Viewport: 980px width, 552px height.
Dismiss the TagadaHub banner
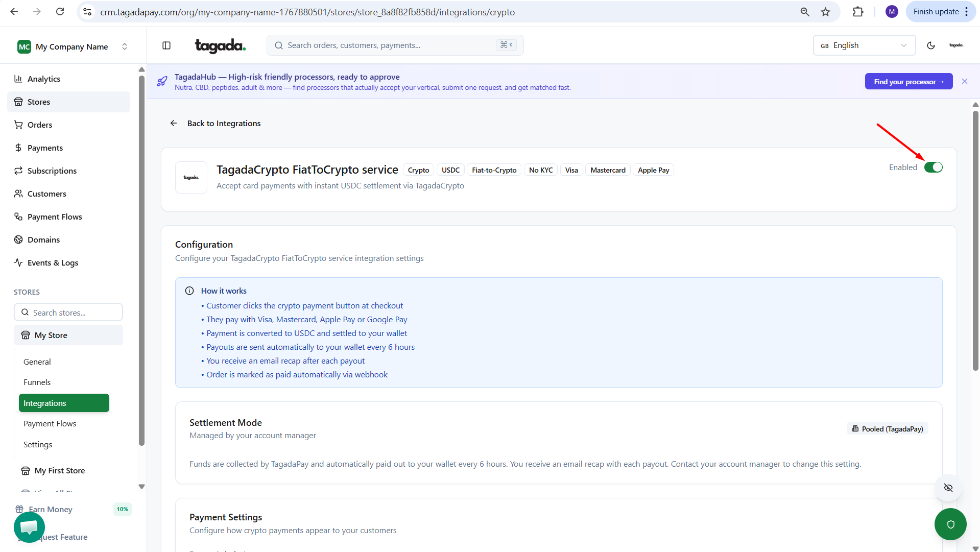pos(964,81)
